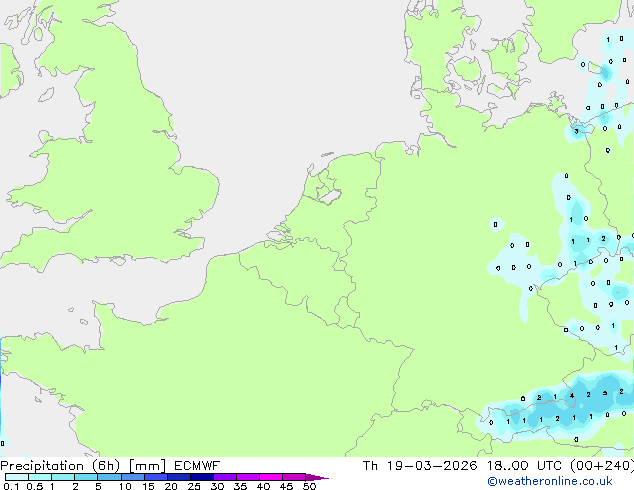
Task: Click the "35" legend scale label
Action: point(240,486)
